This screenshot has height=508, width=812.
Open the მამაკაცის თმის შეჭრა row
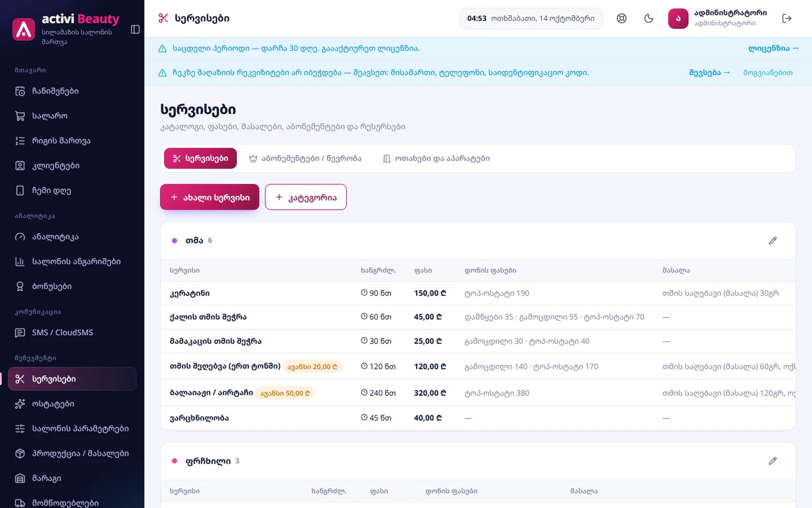[x=478, y=341]
